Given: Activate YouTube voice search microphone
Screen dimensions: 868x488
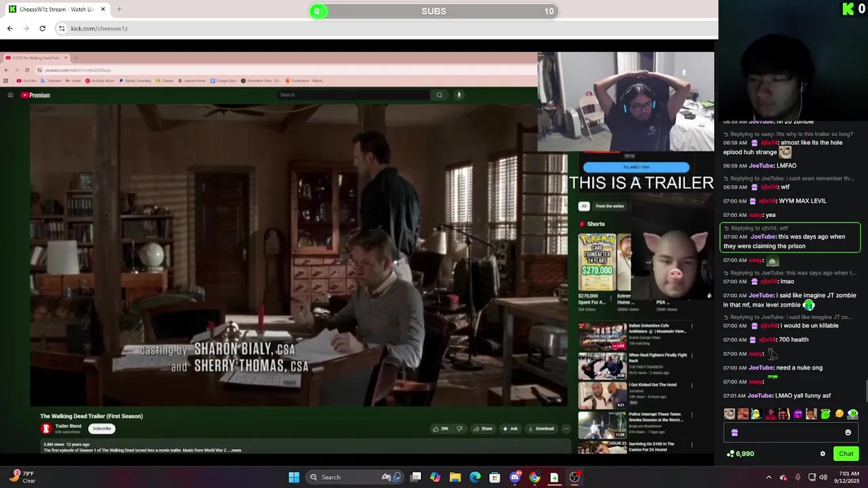Looking at the screenshot, I should tap(459, 95).
